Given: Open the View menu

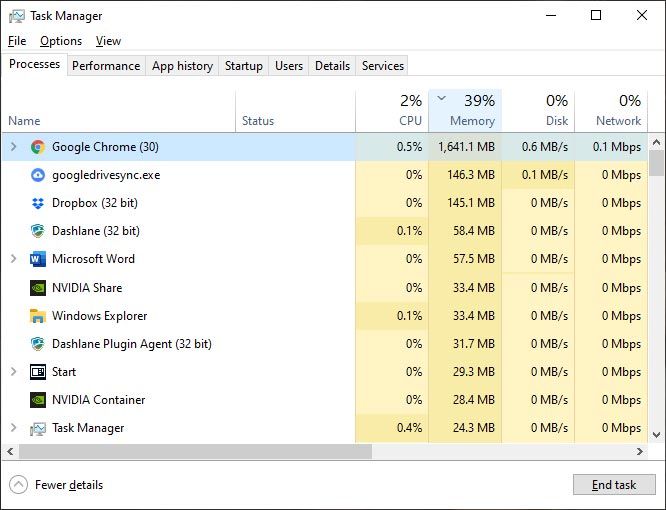Looking at the screenshot, I should pos(108,41).
